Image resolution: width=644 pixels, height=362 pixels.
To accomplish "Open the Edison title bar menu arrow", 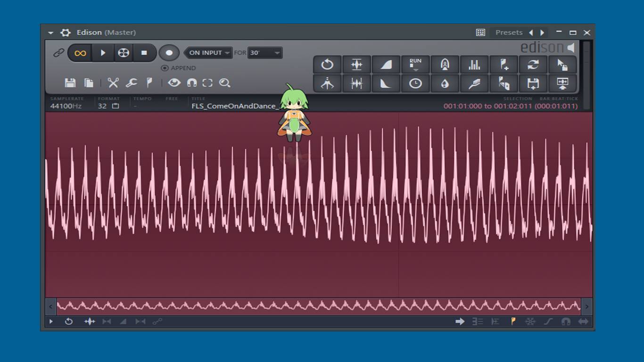I will [x=50, y=33].
